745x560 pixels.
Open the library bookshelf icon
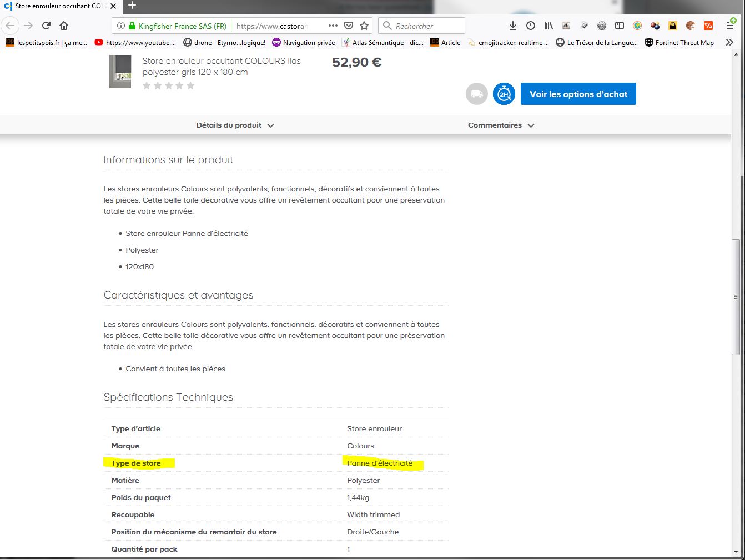point(548,26)
